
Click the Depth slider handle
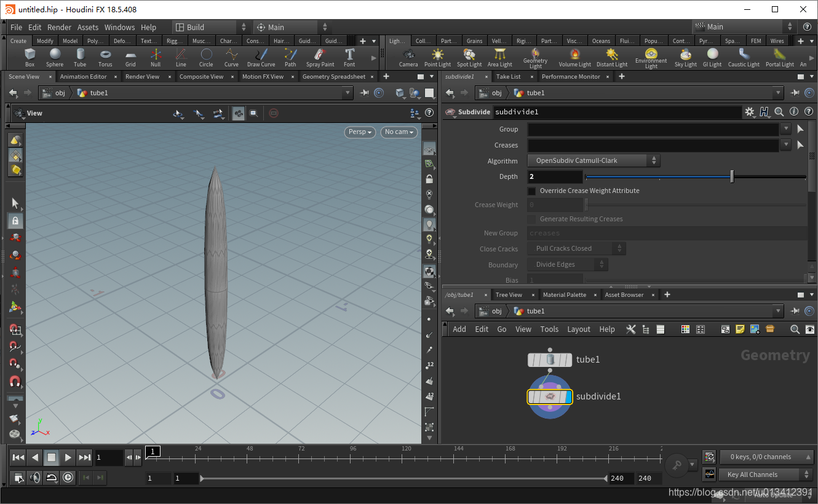tap(732, 177)
